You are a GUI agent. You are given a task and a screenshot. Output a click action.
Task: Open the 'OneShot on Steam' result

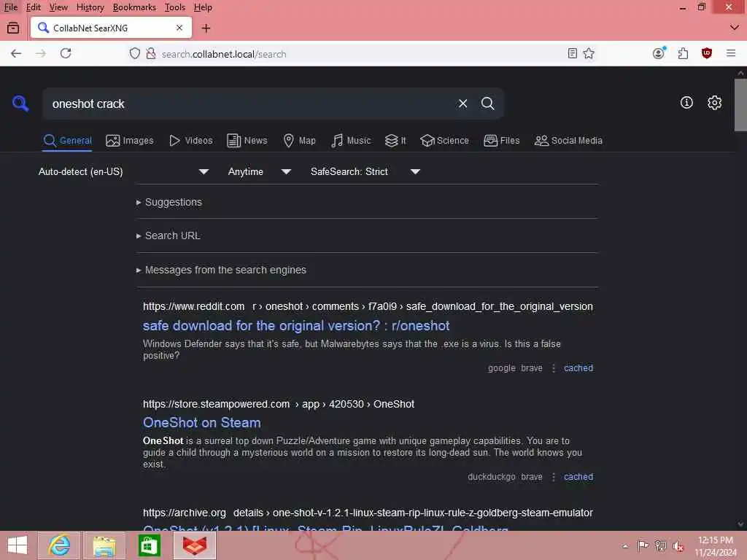point(201,423)
